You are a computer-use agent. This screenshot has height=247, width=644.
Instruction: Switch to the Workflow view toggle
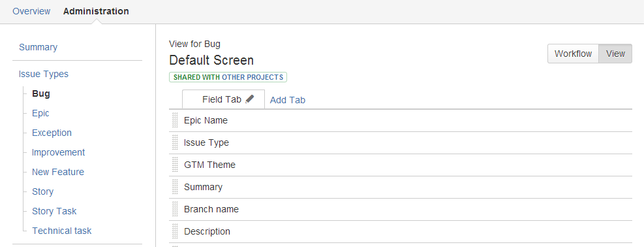pyautogui.click(x=573, y=54)
